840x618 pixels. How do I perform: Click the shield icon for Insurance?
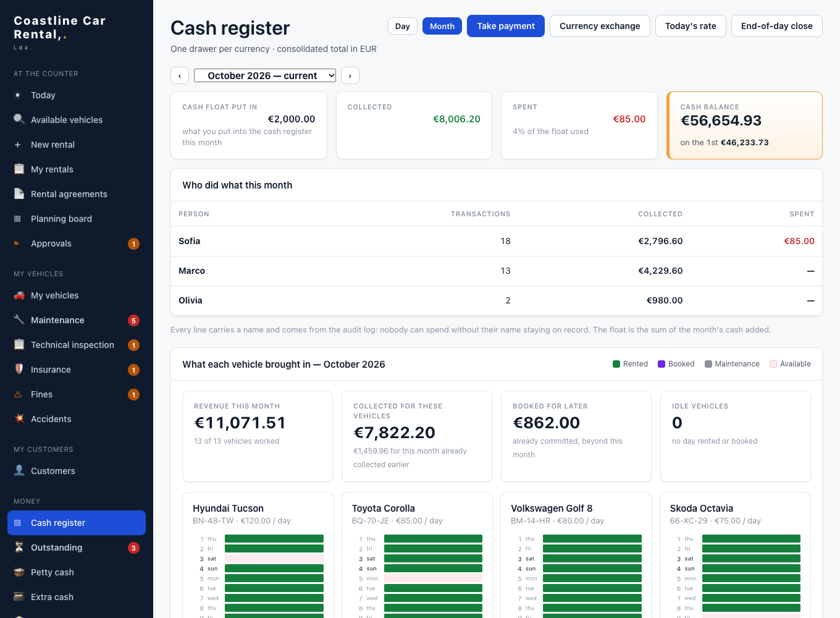(x=19, y=369)
